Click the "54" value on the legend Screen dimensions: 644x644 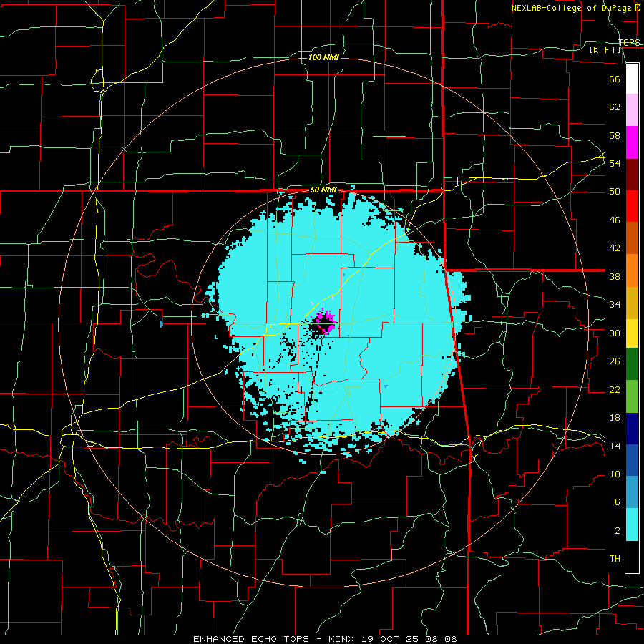pos(615,163)
